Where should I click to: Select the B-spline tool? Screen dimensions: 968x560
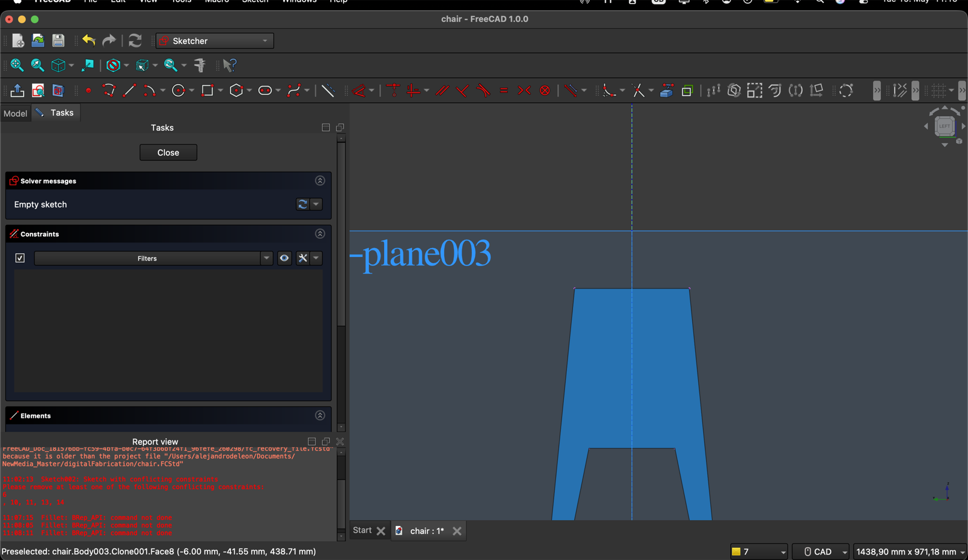[x=294, y=91]
